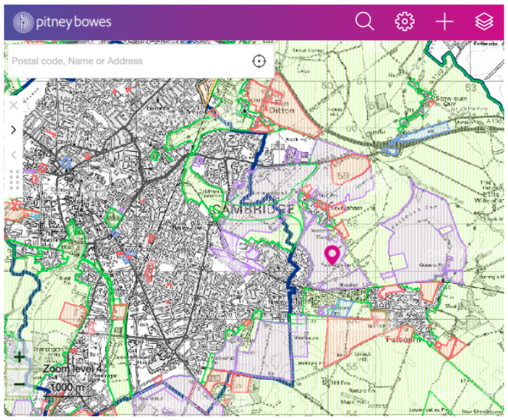
Task: Collapse side panel with left chevron
Action: [x=13, y=154]
